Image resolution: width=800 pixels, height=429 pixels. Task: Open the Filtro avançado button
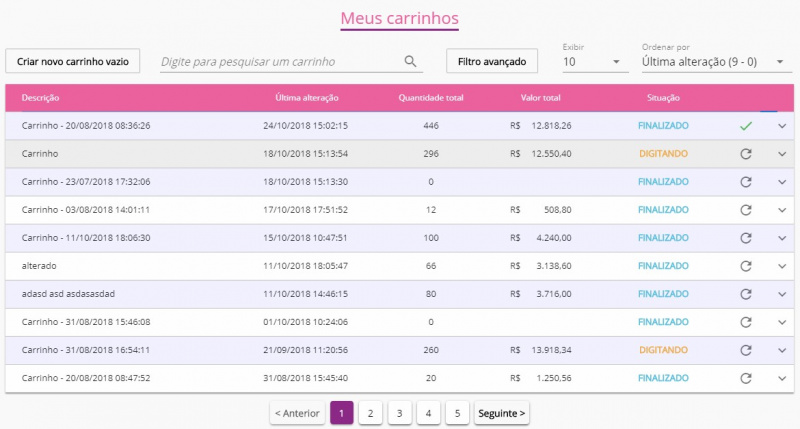[492, 61]
